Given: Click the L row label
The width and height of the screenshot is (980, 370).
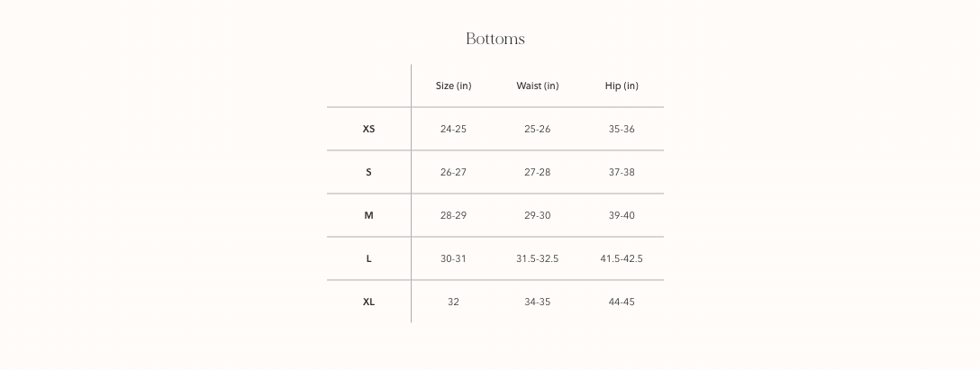Looking at the screenshot, I should pos(368,258).
